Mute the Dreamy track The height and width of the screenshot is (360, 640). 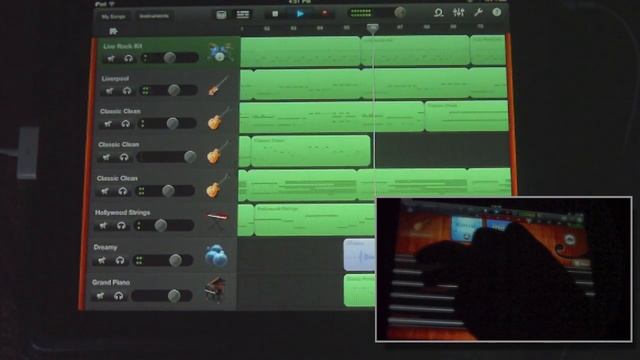click(x=102, y=260)
